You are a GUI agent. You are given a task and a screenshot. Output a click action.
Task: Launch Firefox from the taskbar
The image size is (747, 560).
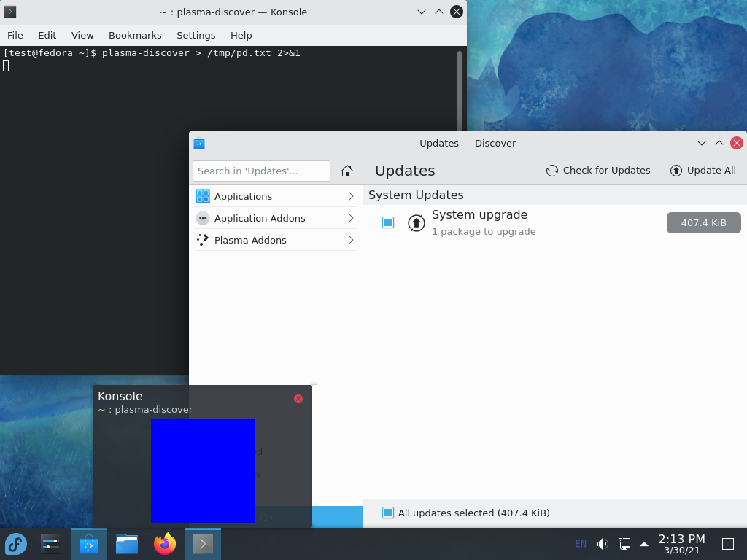[x=165, y=544]
